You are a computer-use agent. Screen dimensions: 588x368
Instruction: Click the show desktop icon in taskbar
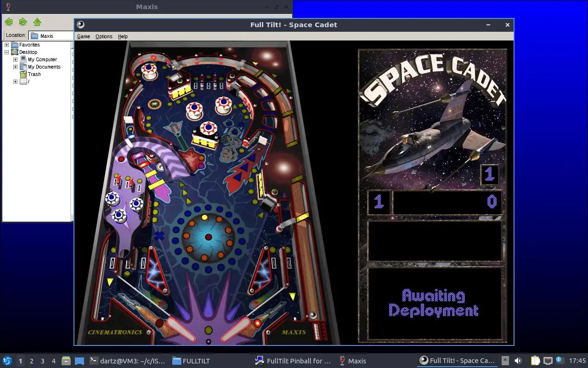click(x=79, y=361)
